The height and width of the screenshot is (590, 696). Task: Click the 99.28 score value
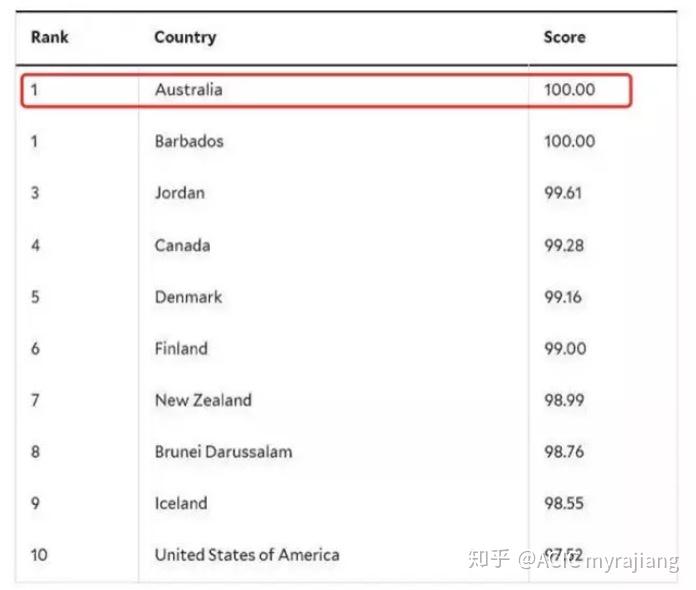tap(564, 245)
